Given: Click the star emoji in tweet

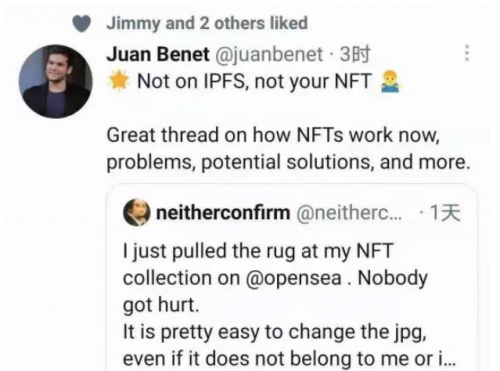Looking at the screenshot, I should pyautogui.click(x=119, y=81).
